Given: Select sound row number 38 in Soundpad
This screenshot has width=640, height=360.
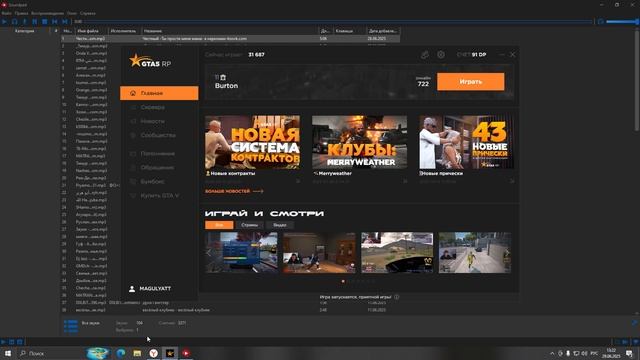Looking at the screenshot, I should click(x=230, y=310).
